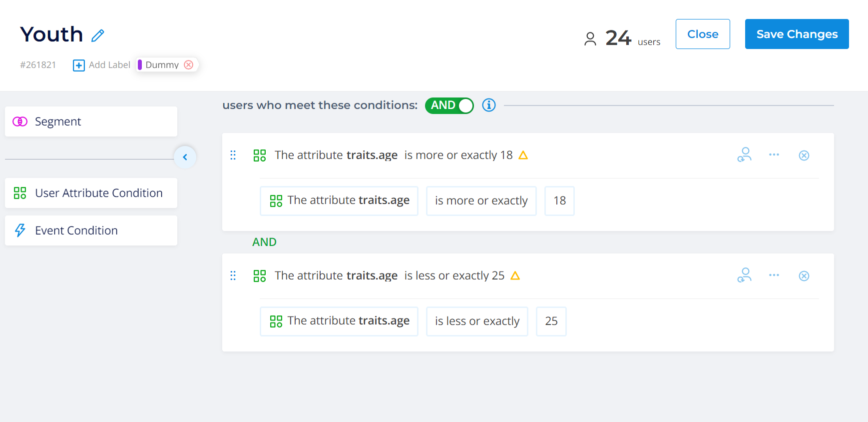The width and height of the screenshot is (868, 422).
Task: Collapse the left sidebar panel
Action: point(185,157)
